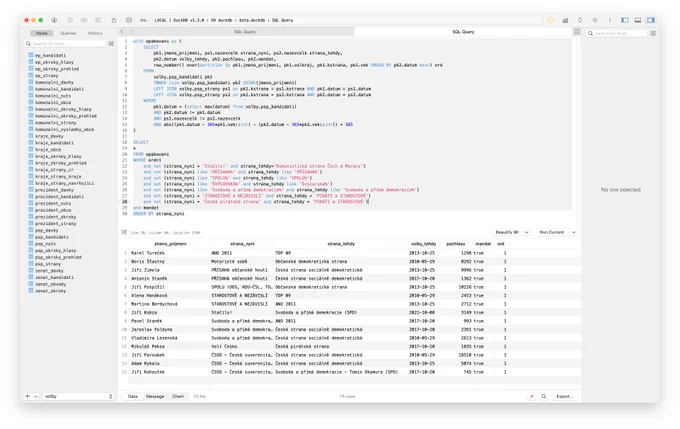
Task: Select the psp_kandidati table
Action: [x=52, y=237]
